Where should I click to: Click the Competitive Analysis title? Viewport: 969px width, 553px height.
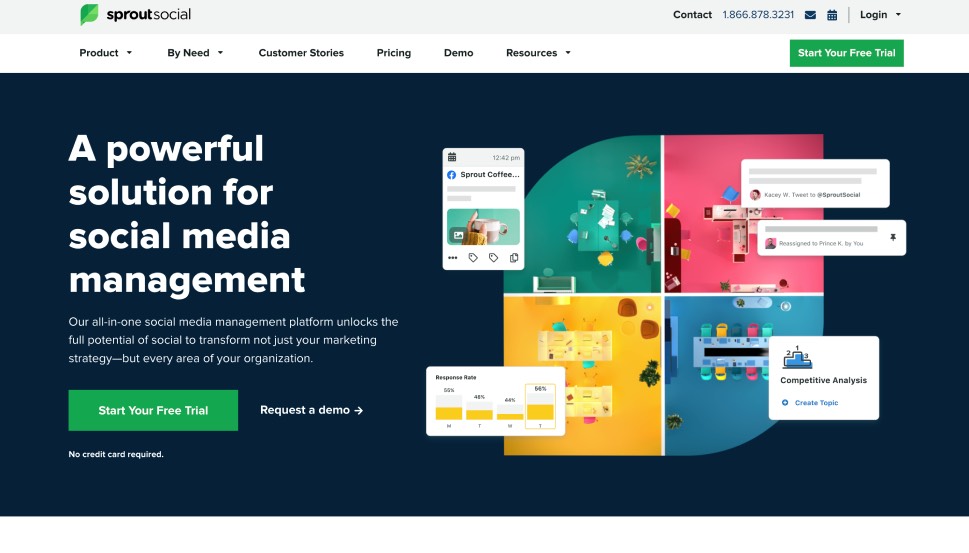coord(823,381)
